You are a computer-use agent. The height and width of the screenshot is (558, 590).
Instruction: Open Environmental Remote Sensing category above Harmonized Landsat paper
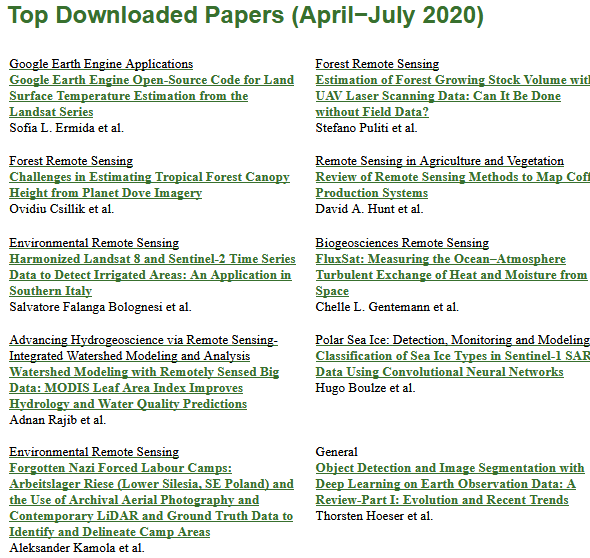tap(94, 243)
